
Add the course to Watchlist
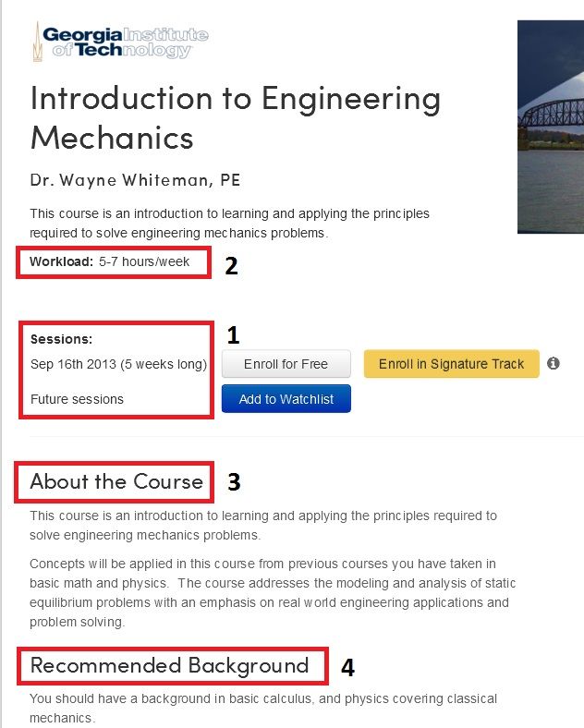point(286,399)
